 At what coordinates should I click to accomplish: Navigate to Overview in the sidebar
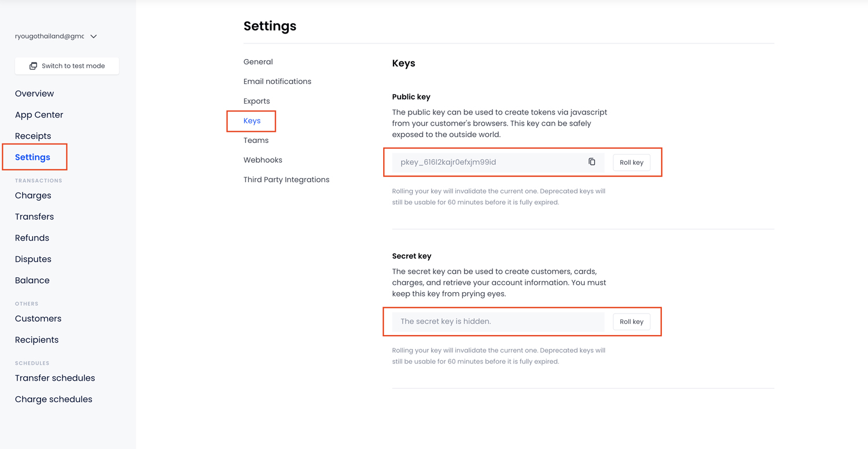coord(34,94)
